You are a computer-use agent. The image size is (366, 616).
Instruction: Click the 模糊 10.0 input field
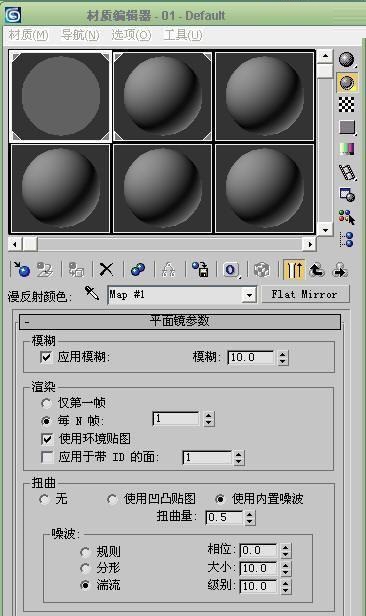251,358
